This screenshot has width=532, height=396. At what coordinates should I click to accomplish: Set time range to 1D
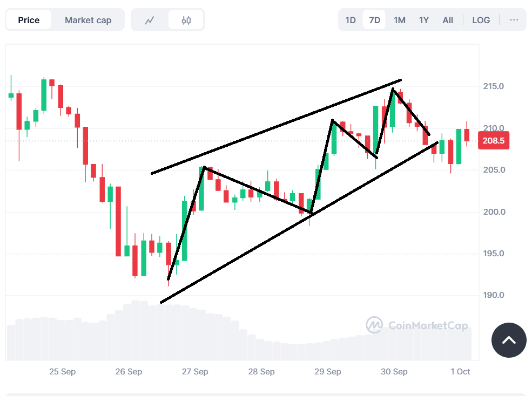[351, 21]
